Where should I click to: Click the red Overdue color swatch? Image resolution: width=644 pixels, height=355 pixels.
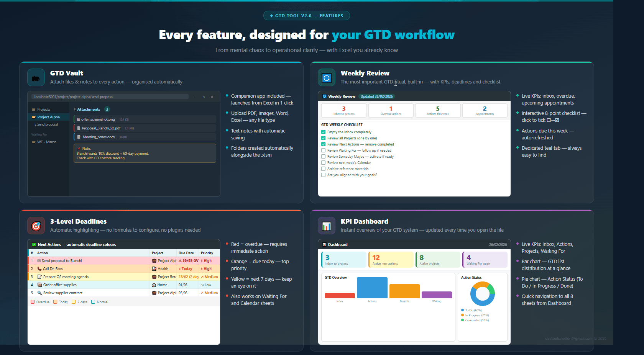pos(32,302)
